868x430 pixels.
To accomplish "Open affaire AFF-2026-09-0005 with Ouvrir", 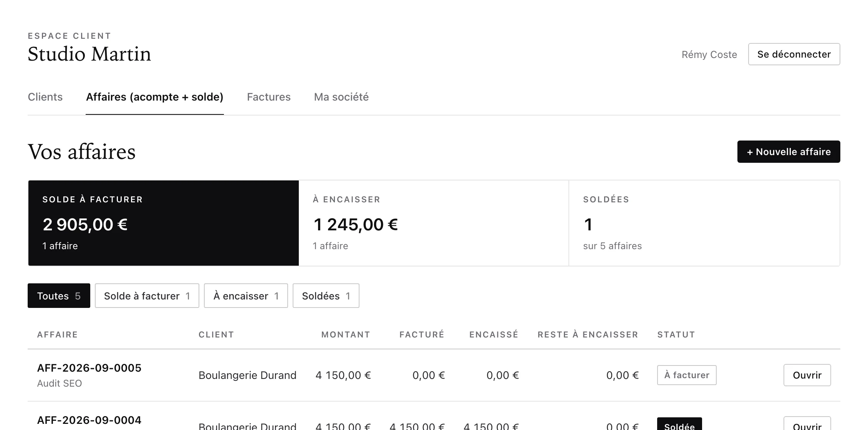I will pyautogui.click(x=807, y=375).
